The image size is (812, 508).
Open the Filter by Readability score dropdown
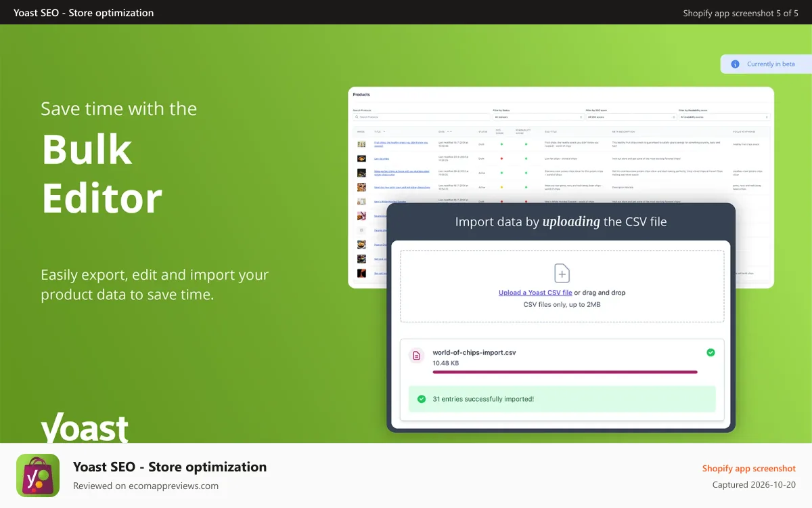click(724, 117)
